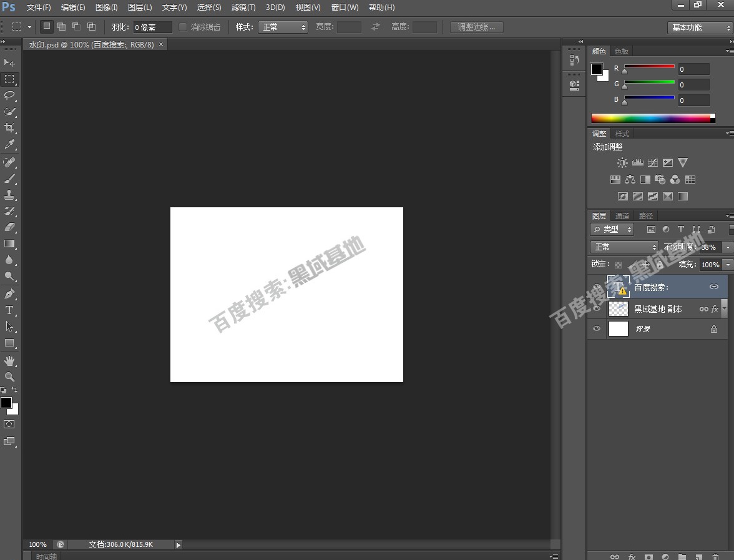Viewport: 734px width, 560px height.
Task: Open the 样式 dropdown set to 正常
Action: click(283, 27)
